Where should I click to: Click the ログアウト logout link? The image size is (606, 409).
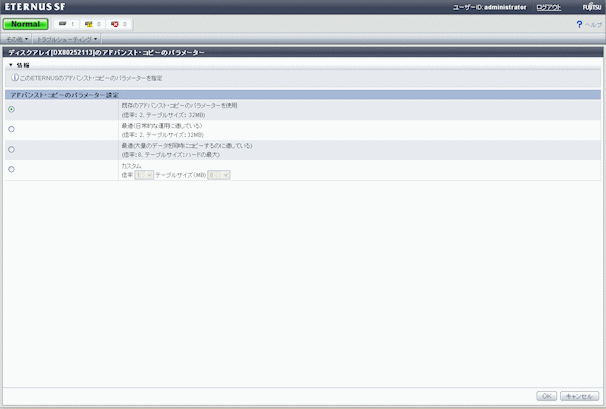tap(548, 7)
